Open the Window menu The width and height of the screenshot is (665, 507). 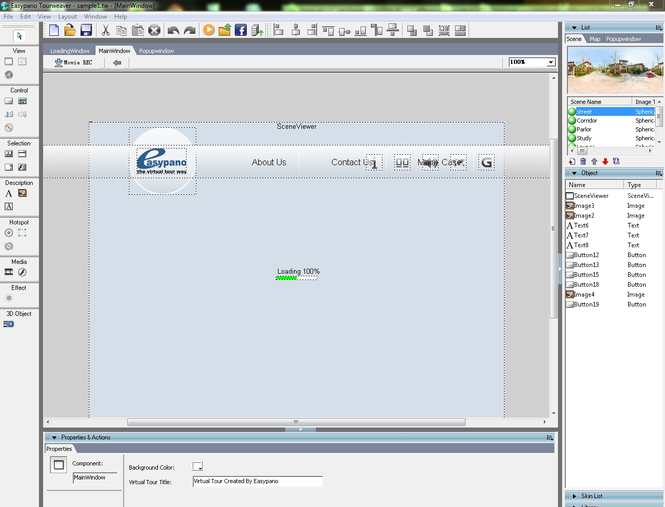coord(95,17)
